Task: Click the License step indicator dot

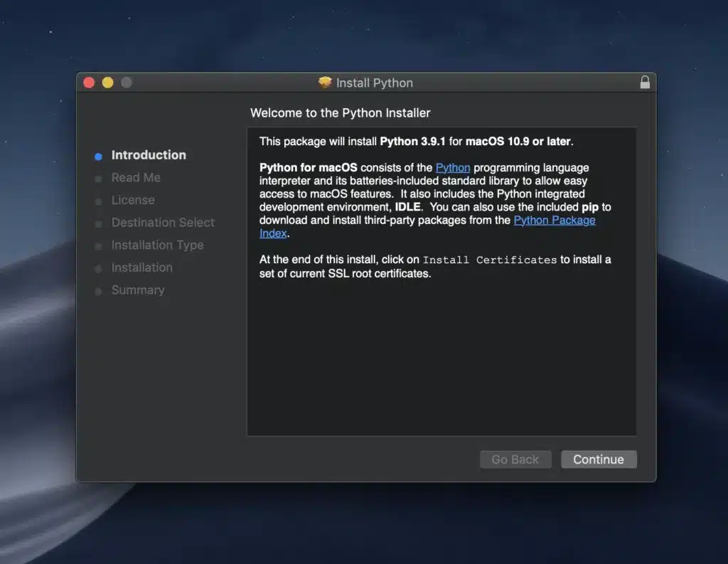Action: pos(97,201)
